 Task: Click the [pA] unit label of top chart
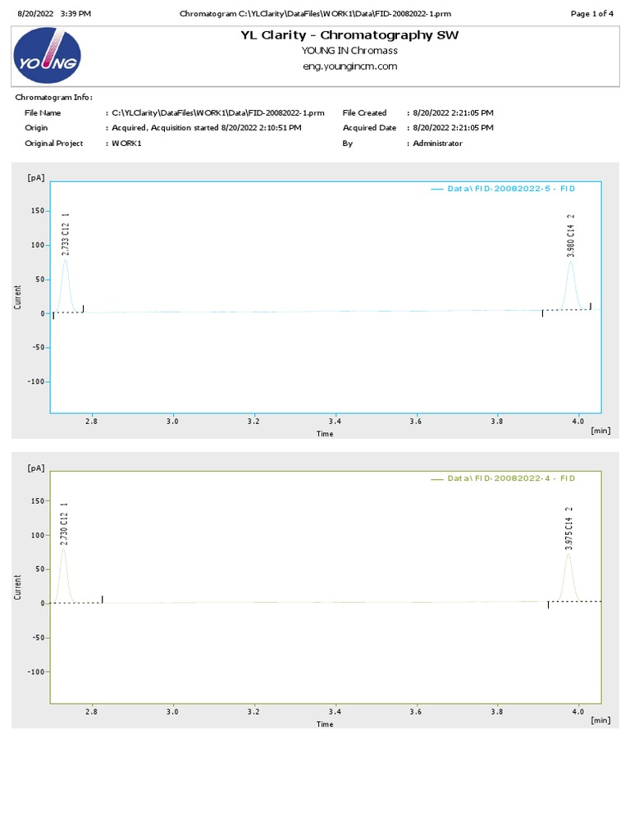[36, 178]
